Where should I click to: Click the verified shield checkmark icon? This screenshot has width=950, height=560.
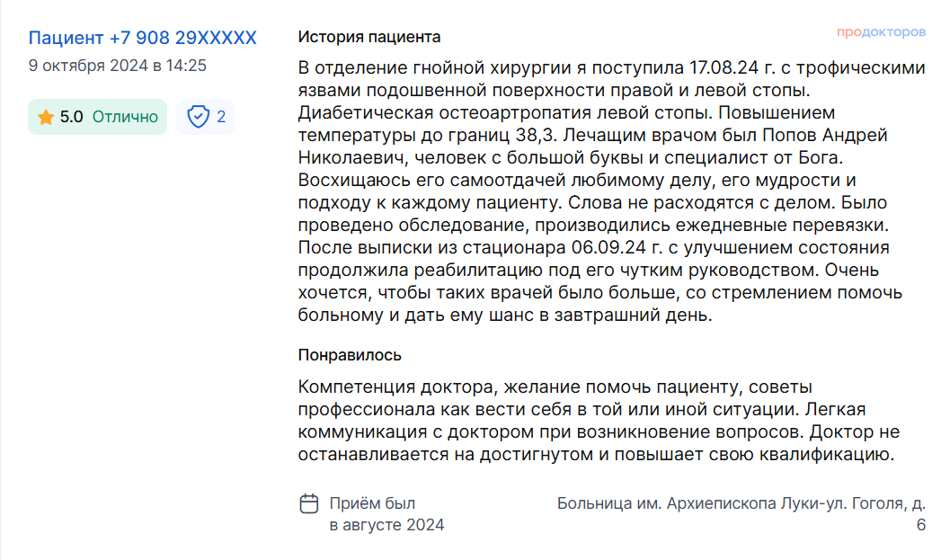(x=198, y=116)
